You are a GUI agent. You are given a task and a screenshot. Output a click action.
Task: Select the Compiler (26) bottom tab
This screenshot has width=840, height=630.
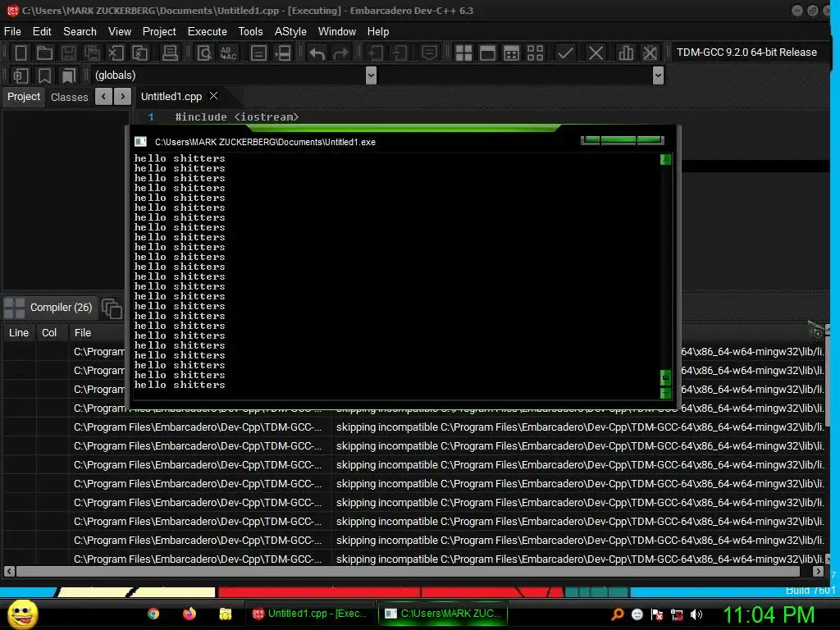pos(50,308)
